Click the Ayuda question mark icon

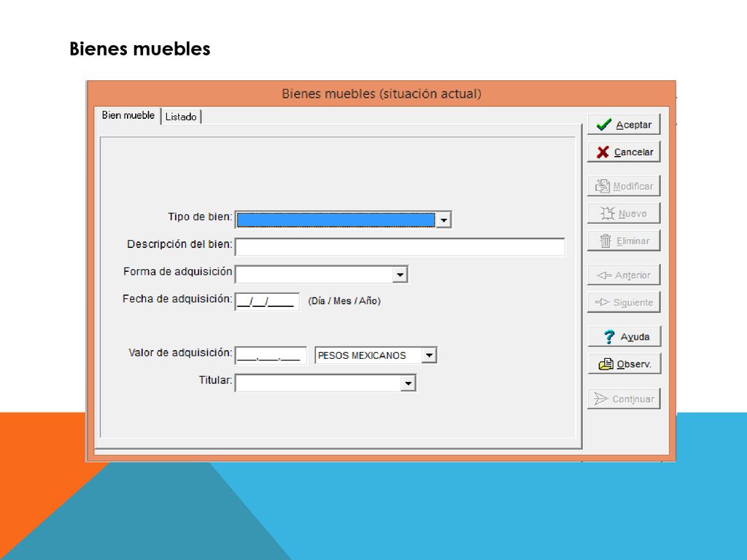(609, 337)
